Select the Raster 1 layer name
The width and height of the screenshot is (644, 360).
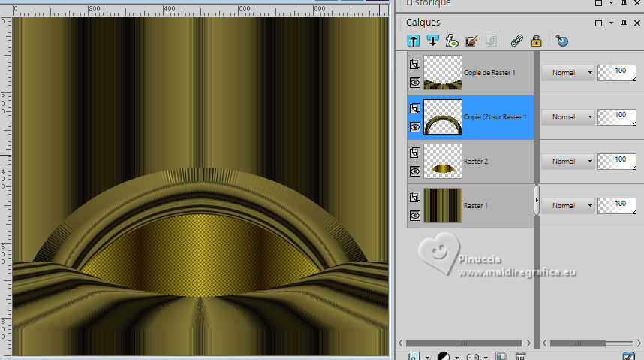[476, 206]
